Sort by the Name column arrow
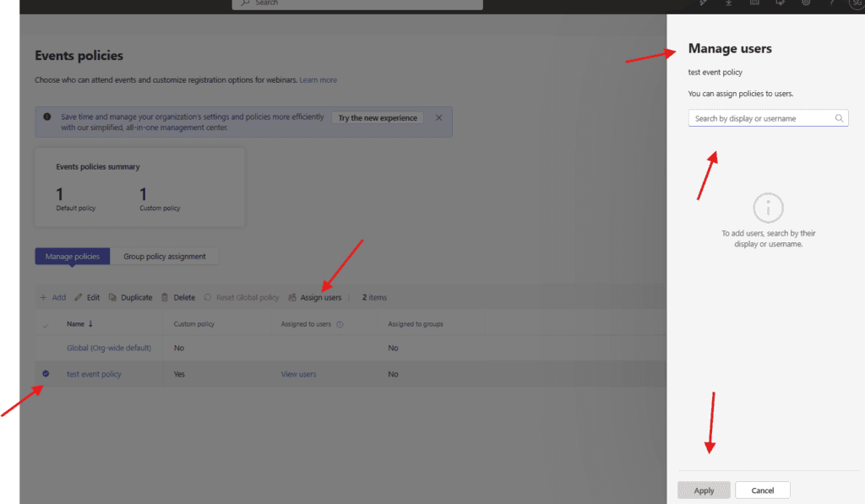 90,324
